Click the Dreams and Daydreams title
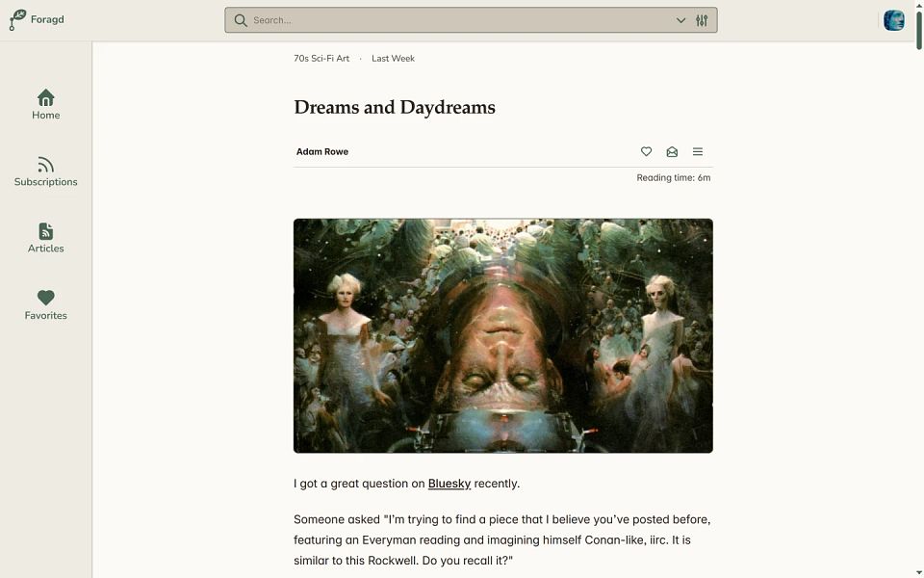 click(395, 107)
